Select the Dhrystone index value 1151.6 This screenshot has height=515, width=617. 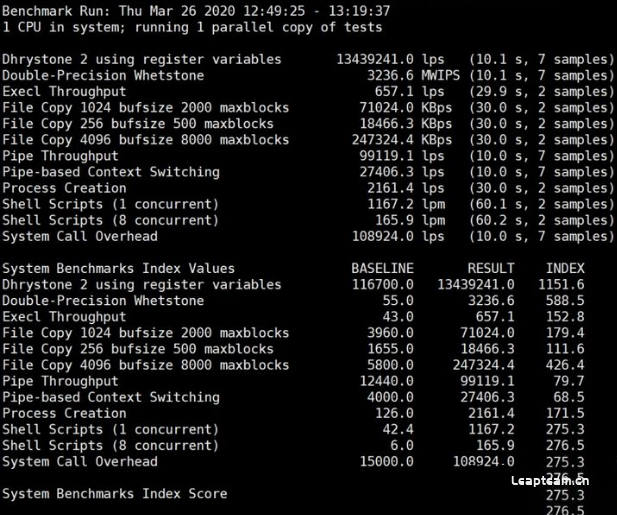pyautogui.click(x=561, y=285)
